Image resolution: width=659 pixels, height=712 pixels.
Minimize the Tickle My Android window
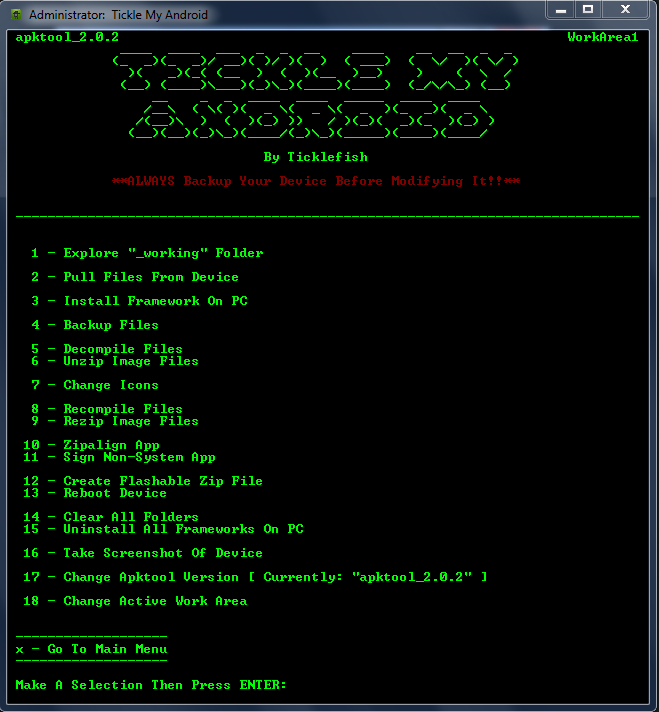tap(561, 10)
